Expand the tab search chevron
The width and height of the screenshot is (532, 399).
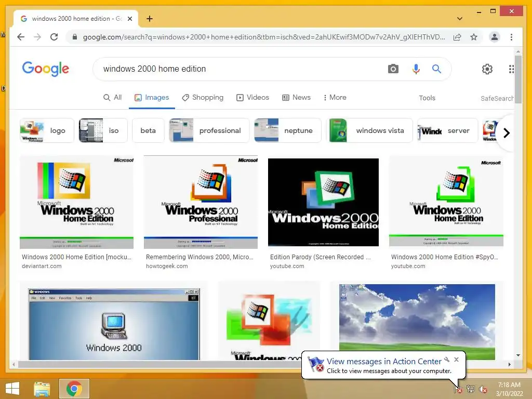point(459,19)
